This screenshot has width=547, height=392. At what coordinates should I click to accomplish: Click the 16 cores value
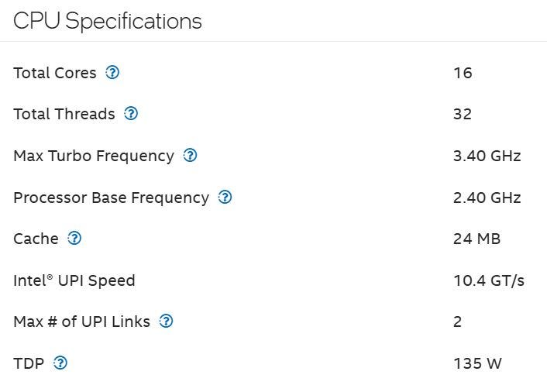463,73
